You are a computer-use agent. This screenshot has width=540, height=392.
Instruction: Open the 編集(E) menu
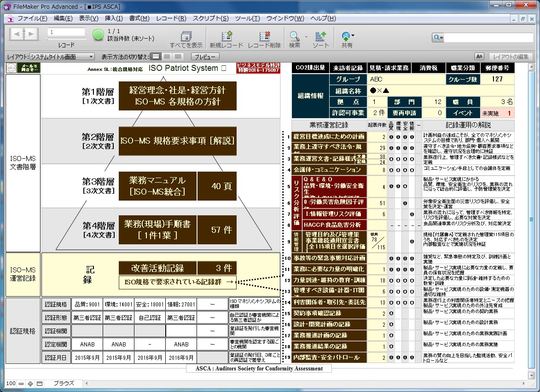pos(63,18)
